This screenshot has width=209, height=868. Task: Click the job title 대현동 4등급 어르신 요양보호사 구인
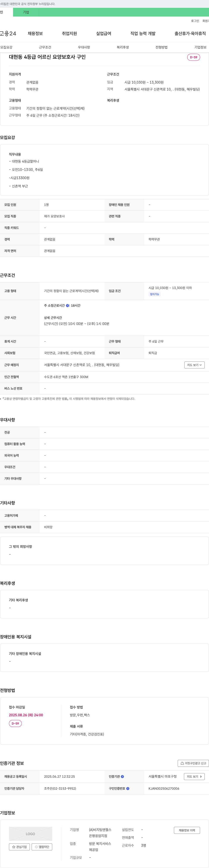(47, 57)
